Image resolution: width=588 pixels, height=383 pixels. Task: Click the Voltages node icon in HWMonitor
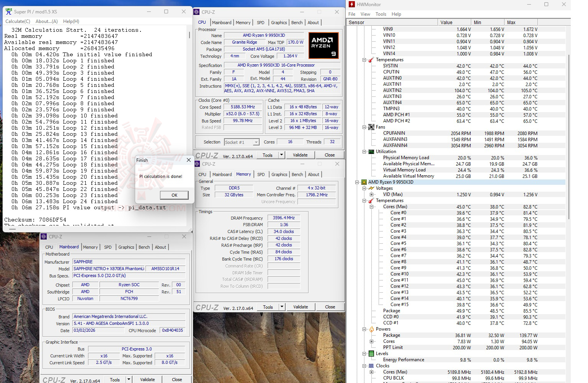[371, 188]
